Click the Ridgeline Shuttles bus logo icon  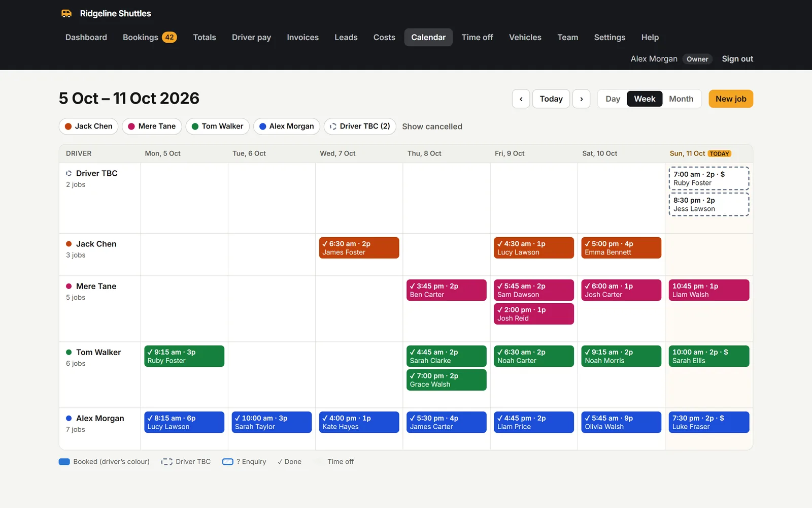66,14
